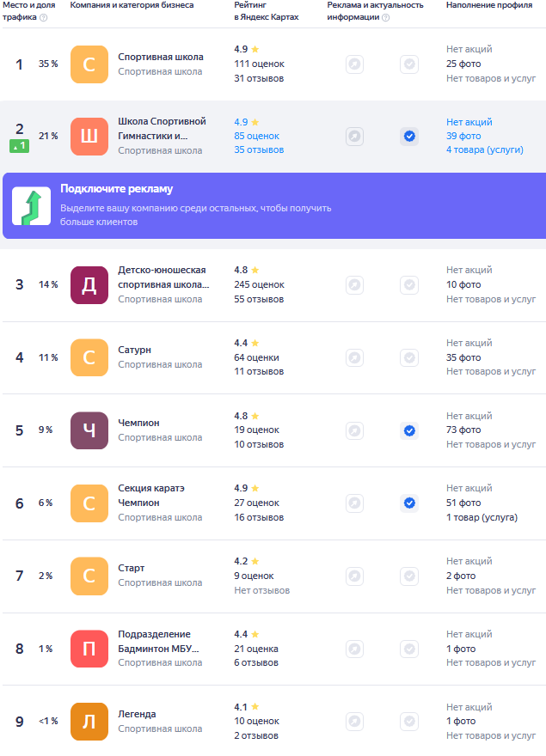
Task: Click the '73 фото' text
Action: pos(463,430)
